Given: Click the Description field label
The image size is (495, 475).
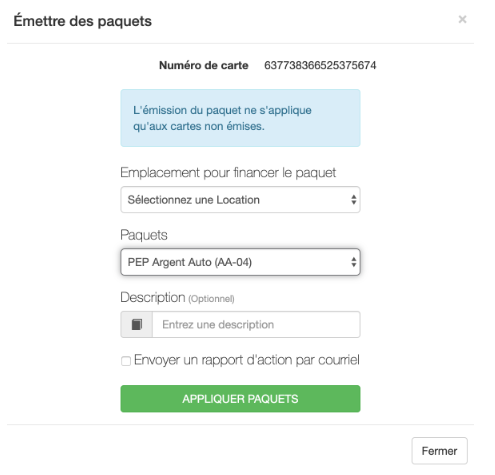Looking at the screenshot, I should pyautogui.click(x=153, y=297).
